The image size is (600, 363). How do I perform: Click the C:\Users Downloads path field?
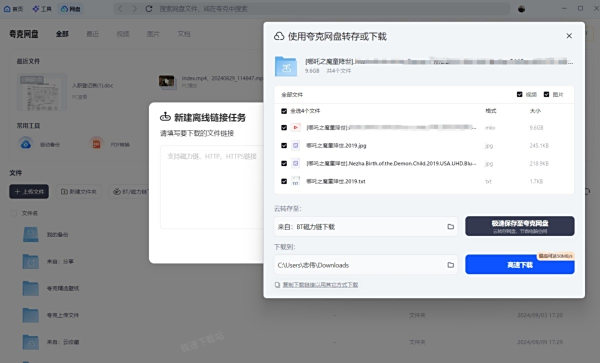(365, 265)
